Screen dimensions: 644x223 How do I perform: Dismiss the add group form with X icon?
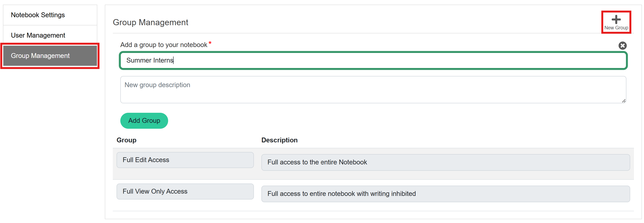coord(622,46)
